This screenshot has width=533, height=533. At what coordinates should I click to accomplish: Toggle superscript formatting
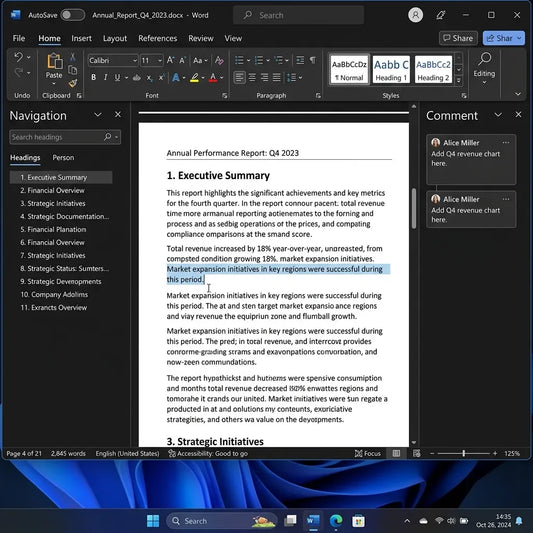[161, 78]
